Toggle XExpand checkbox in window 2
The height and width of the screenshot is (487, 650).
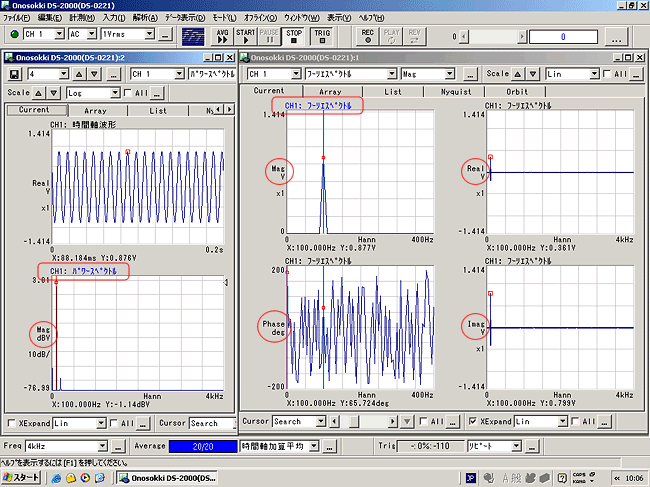pyautogui.click(x=12, y=423)
